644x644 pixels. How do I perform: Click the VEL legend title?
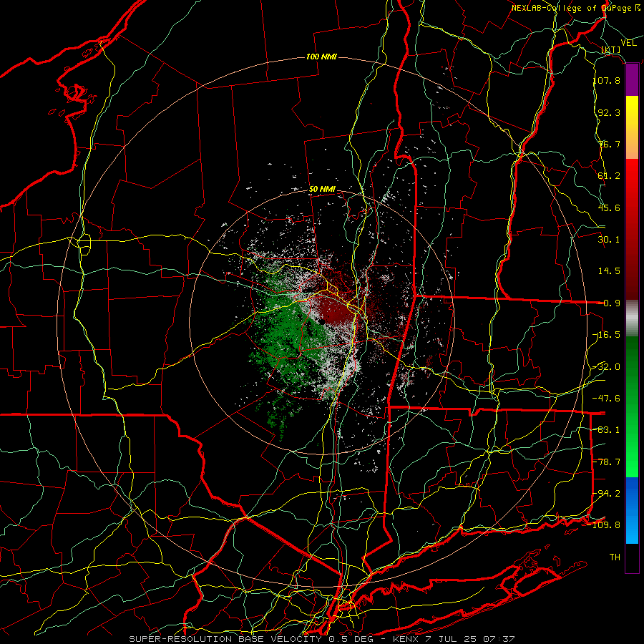[x=628, y=43]
